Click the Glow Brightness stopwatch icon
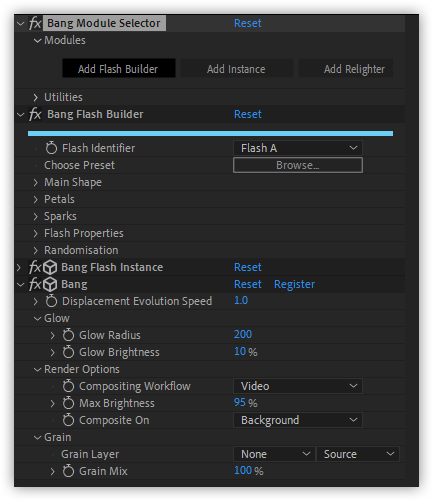Screen dimensions: 433x501 pyautogui.click(x=68, y=352)
